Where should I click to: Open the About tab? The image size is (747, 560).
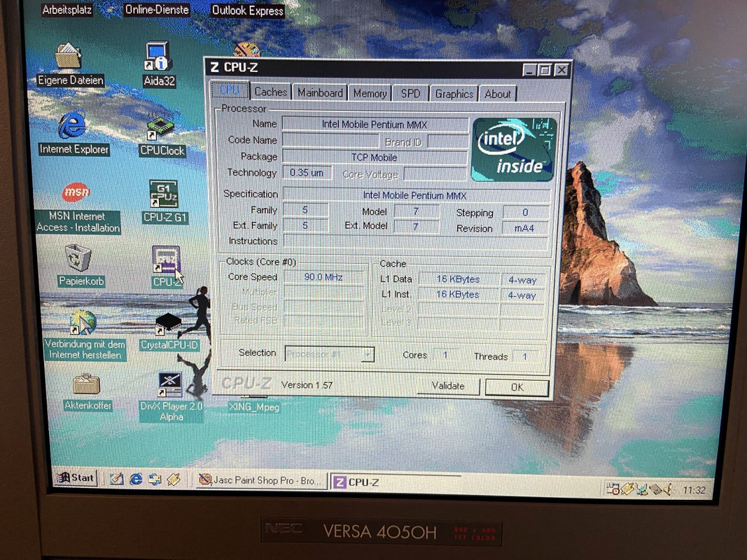pyautogui.click(x=497, y=94)
